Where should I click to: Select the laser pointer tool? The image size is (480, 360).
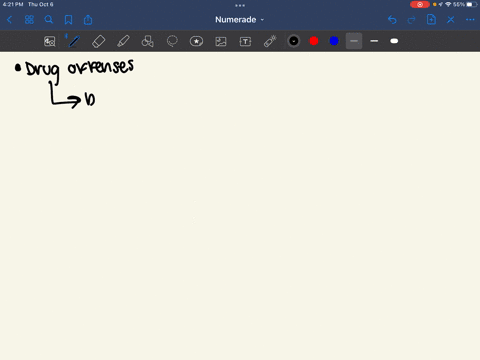point(270,41)
